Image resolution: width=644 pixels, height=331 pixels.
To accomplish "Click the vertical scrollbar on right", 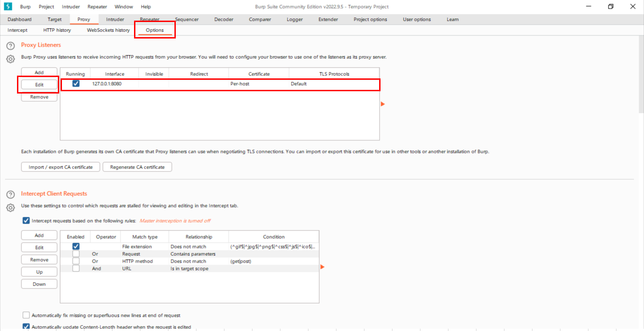I will [641, 73].
